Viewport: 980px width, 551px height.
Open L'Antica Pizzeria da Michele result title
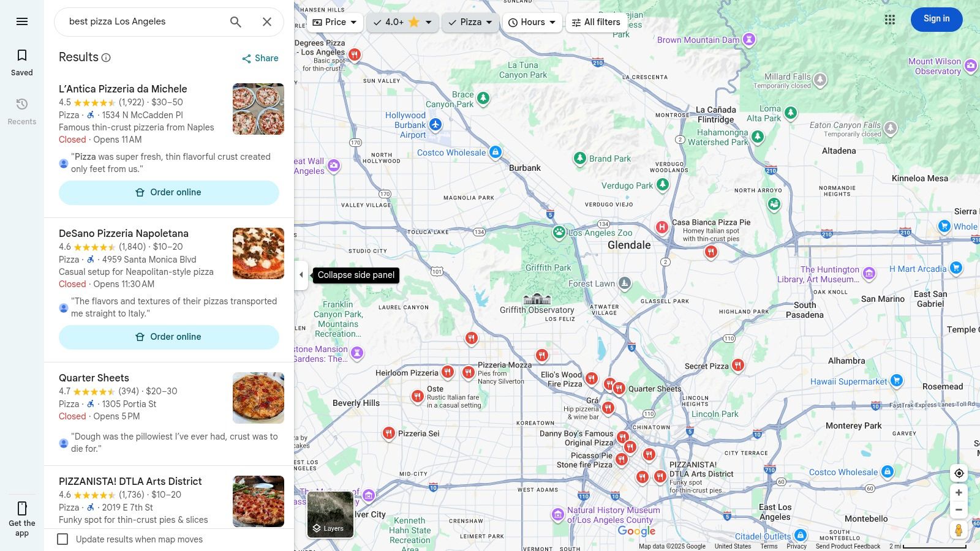point(123,89)
